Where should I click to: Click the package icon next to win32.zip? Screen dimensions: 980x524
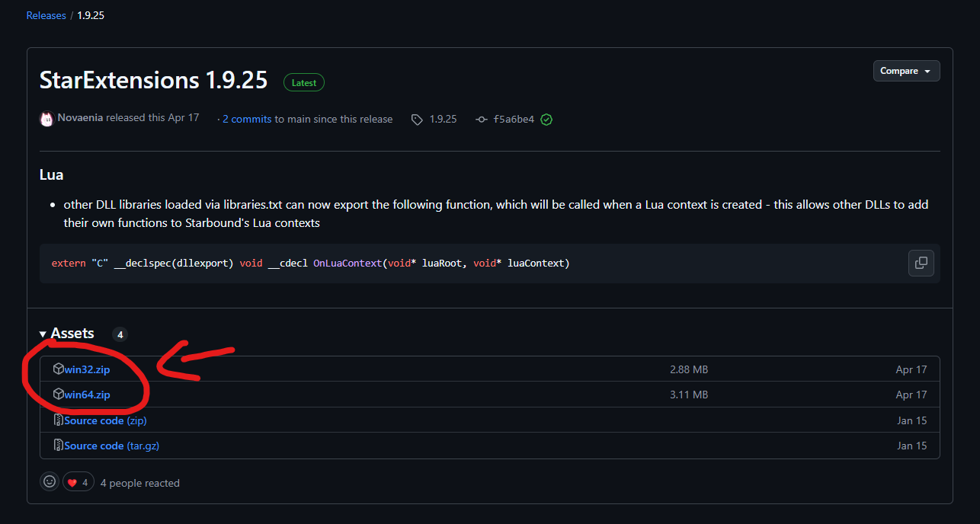point(58,369)
